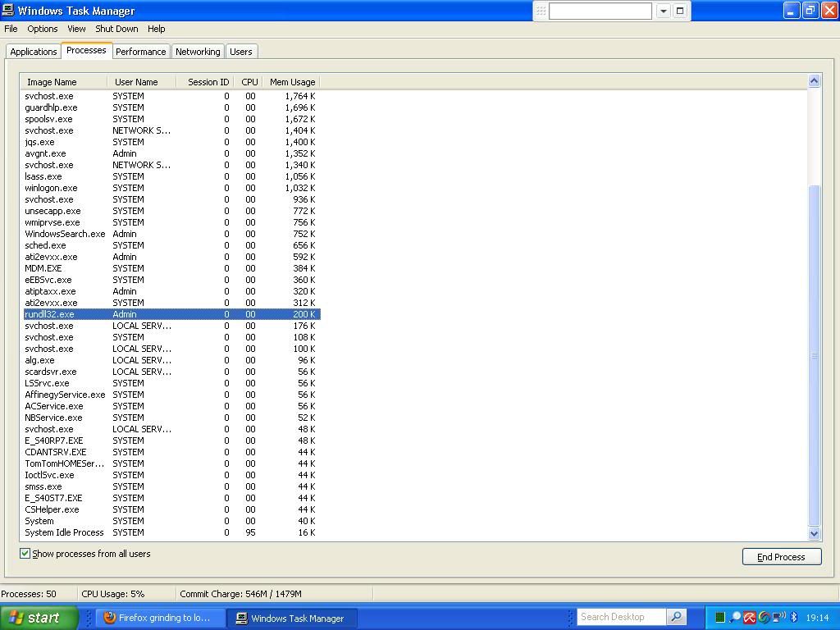Click the Avira antivirus tray icon

click(x=749, y=618)
